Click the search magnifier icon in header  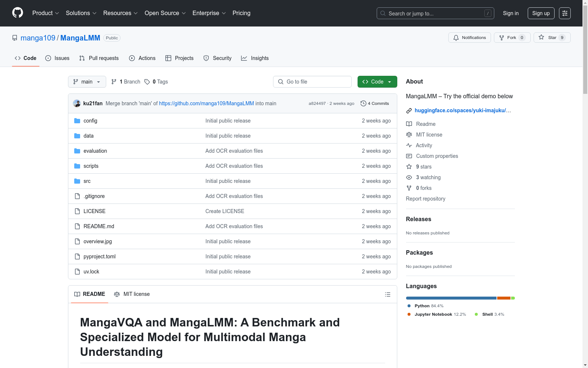click(x=383, y=13)
